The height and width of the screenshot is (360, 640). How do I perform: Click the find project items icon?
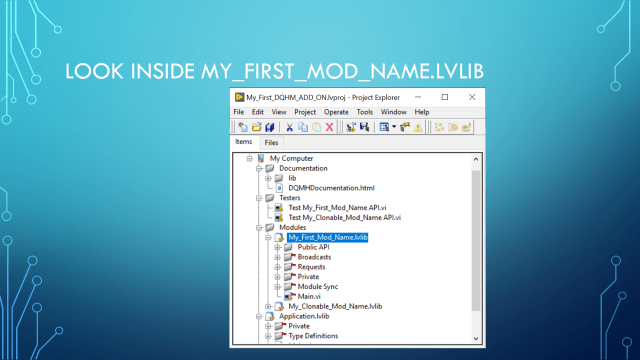point(404,127)
